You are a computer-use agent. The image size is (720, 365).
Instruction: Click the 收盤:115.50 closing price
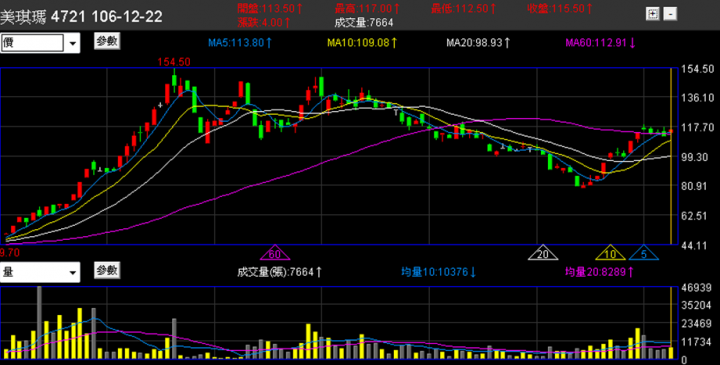pos(560,8)
